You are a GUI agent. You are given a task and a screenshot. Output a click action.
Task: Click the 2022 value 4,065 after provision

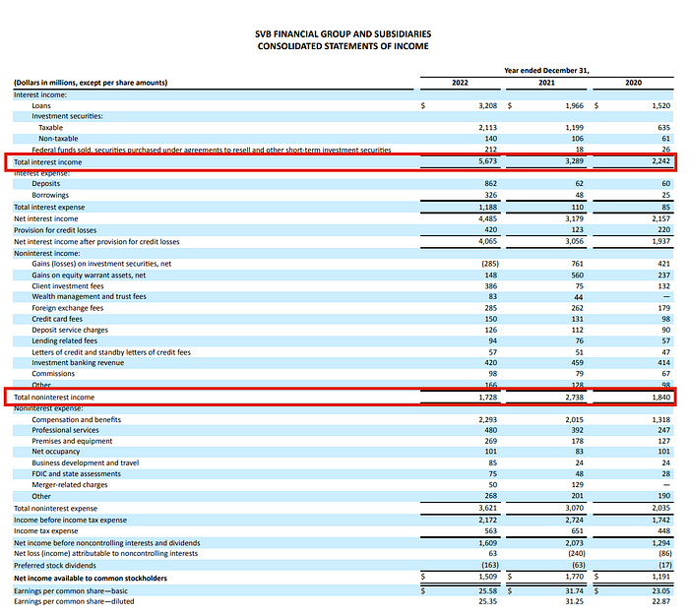click(x=488, y=241)
